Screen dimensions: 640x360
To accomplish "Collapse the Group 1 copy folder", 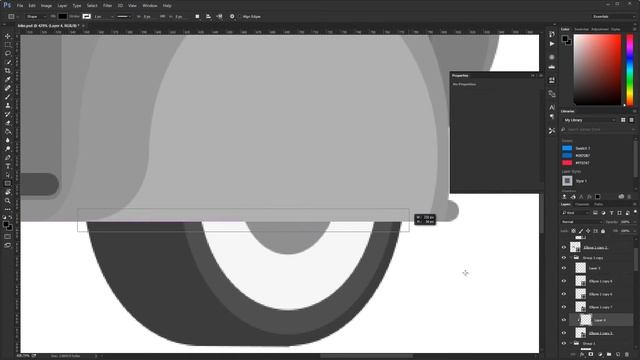I will tap(571, 258).
